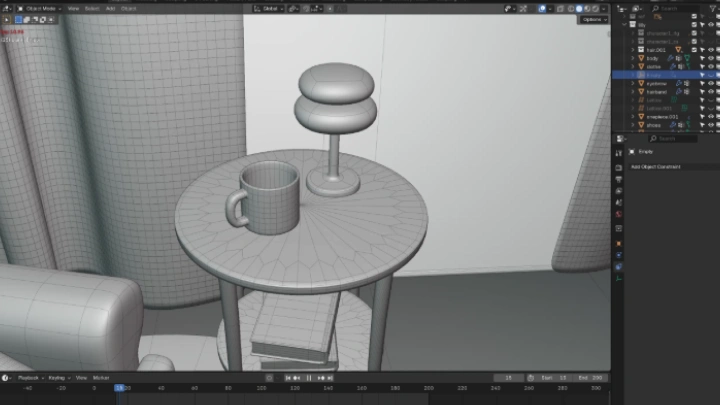Click the modifier wrench icon on body row
This screenshot has height=405, width=720.
[670, 58]
